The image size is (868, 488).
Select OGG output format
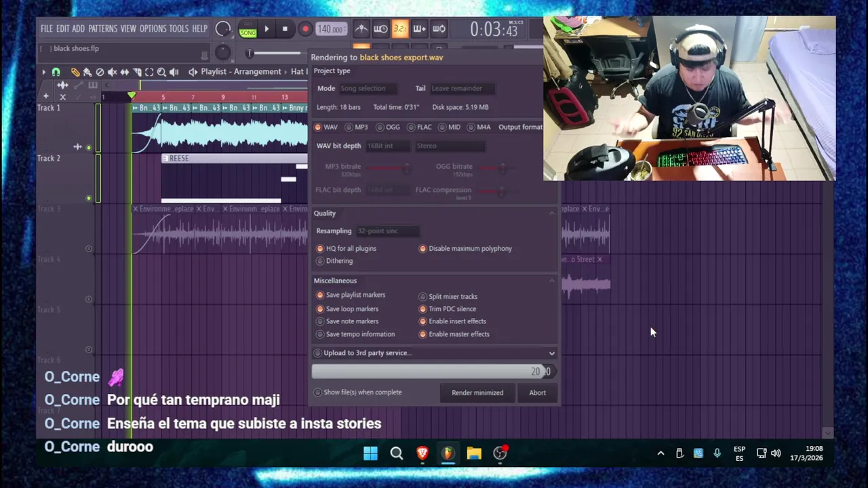click(388, 127)
